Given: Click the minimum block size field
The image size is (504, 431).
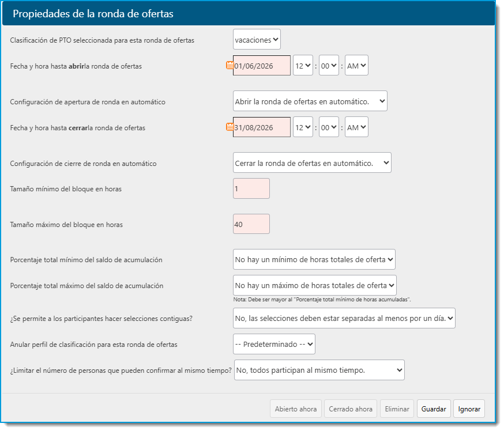Looking at the screenshot, I should click(x=251, y=189).
